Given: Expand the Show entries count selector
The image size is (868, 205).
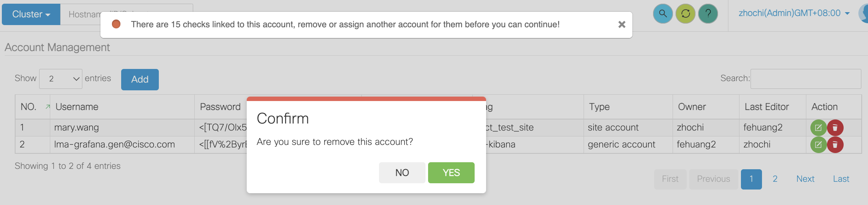Looking at the screenshot, I should coord(61,79).
